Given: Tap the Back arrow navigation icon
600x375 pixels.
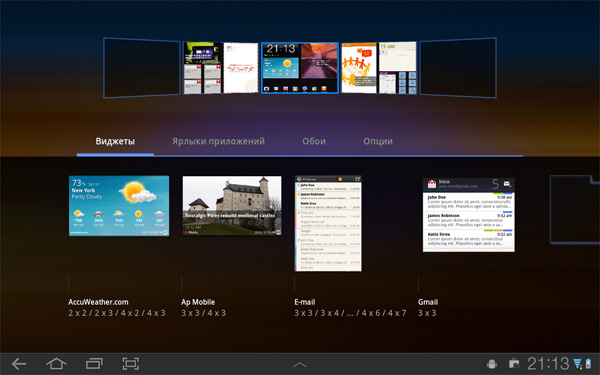Looking at the screenshot, I should click(x=19, y=364).
